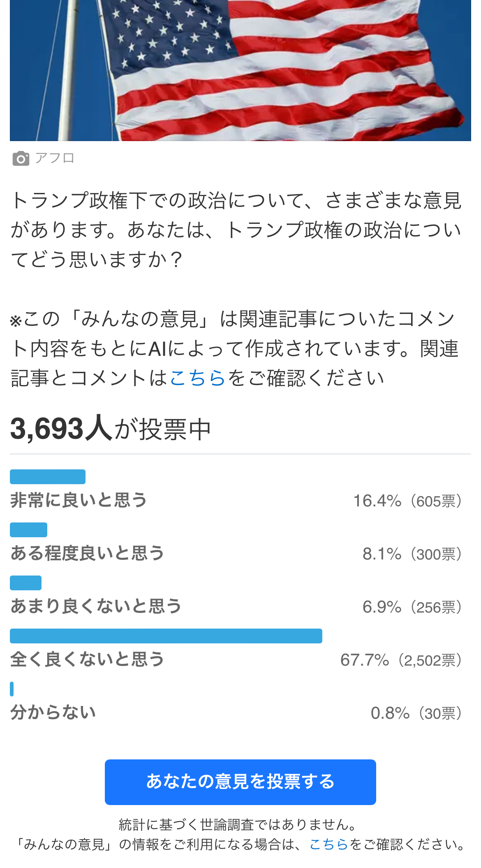The height and width of the screenshot is (868, 481).
Task: Click the blue bar above あまり良くないと思う
Action: point(26,583)
